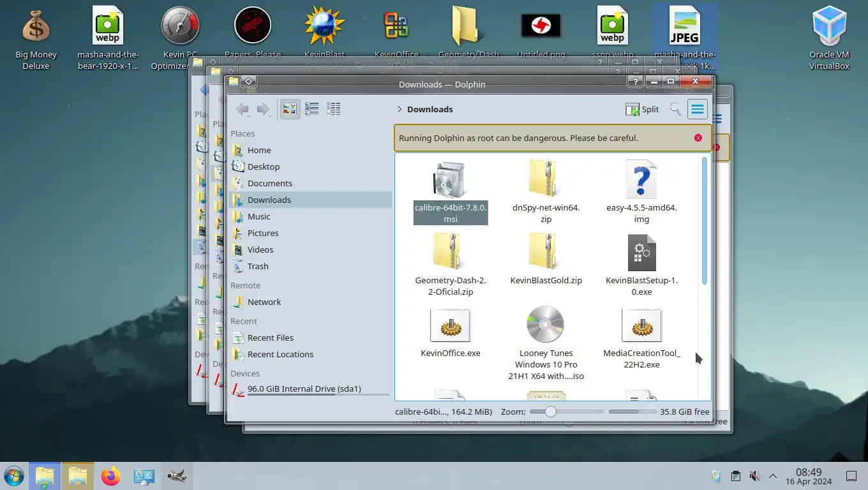The width and height of the screenshot is (868, 490).
Task: Select KevinBlastGold.zip archive
Action: [546, 259]
